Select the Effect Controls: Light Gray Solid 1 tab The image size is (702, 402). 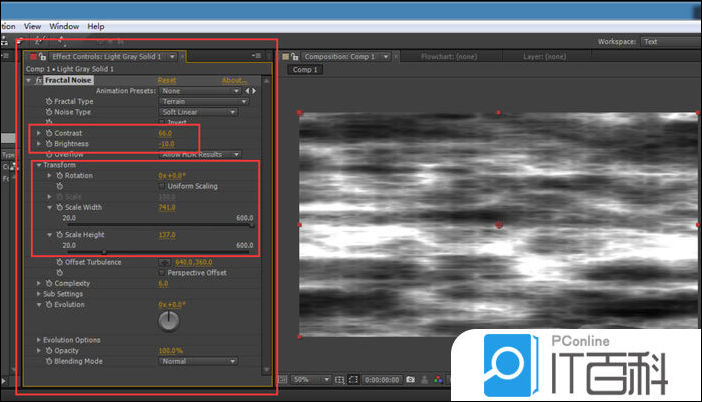click(106, 57)
